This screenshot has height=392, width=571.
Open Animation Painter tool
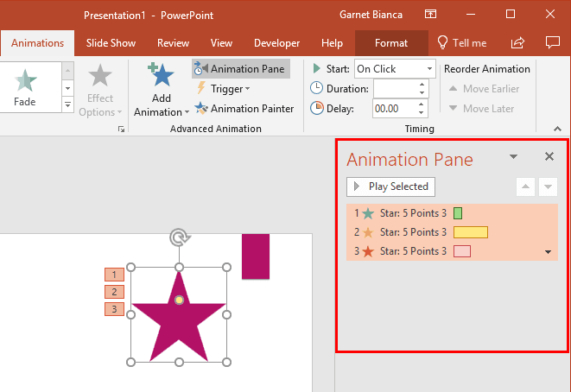[244, 109]
